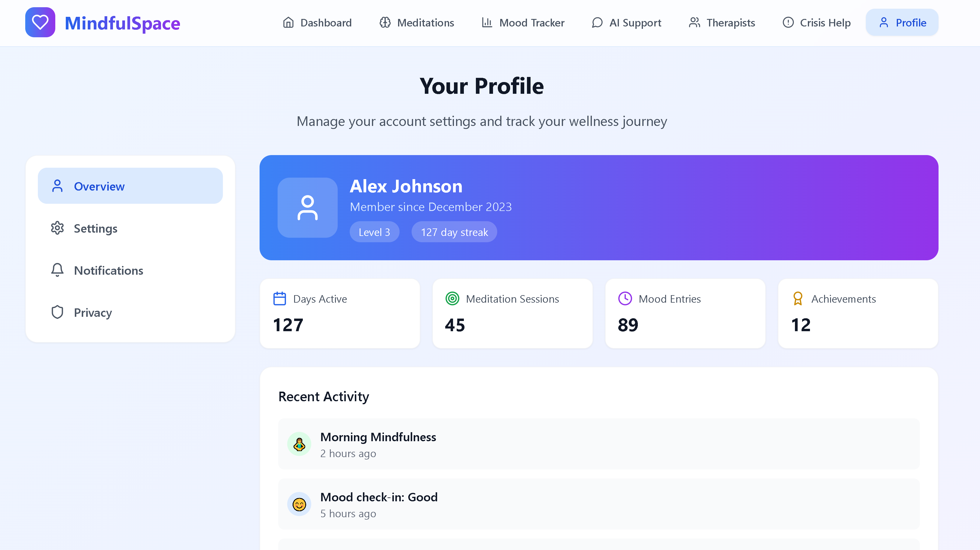Viewport: 980px width, 550px height.
Task: Open Crisis Help from top nav
Action: [x=816, y=23]
